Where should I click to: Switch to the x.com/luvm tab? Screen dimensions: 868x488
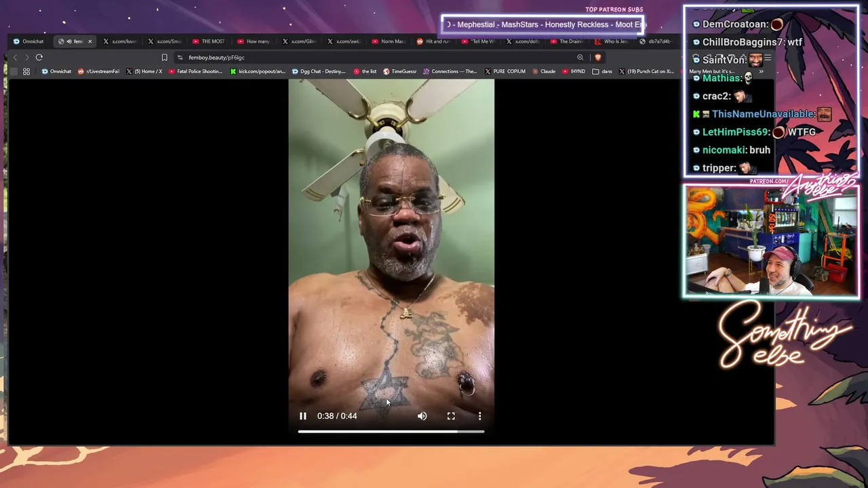tap(120, 41)
